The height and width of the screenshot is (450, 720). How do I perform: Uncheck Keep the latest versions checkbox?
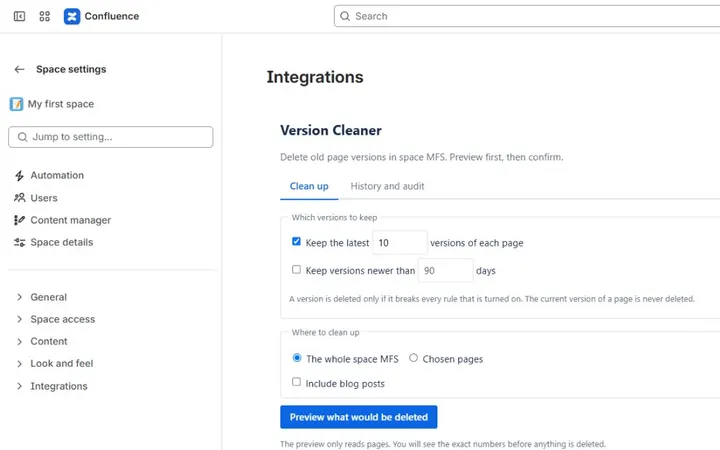296,242
